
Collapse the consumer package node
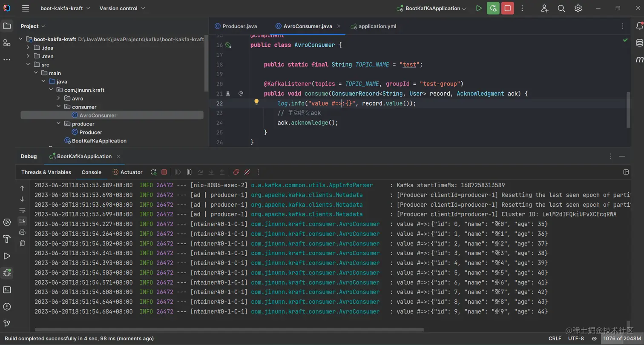tap(59, 107)
